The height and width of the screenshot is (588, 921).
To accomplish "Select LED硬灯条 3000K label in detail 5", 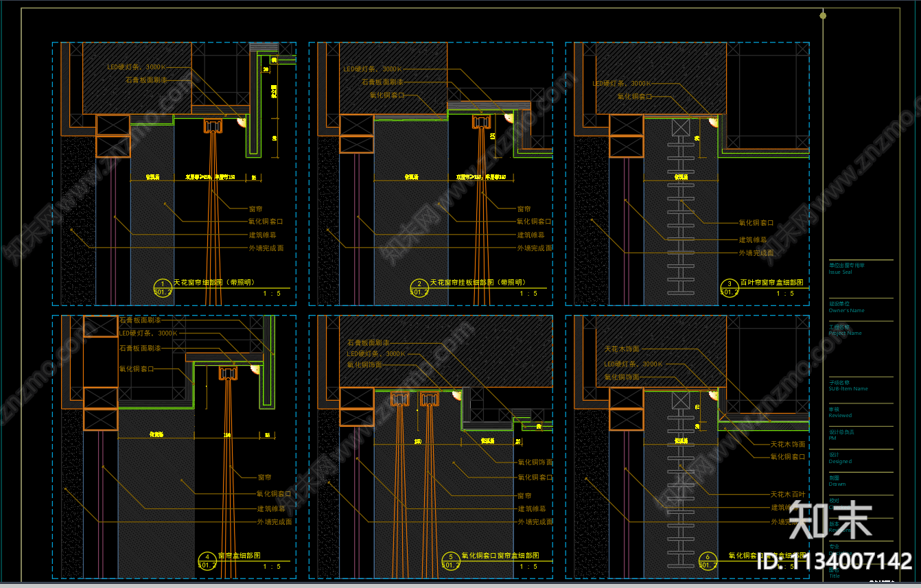I will tap(377, 354).
